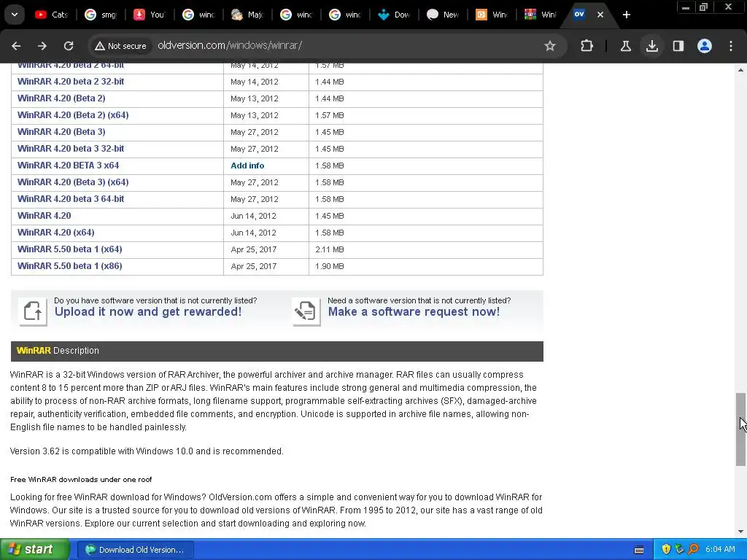The width and height of the screenshot is (747, 560).
Task: Open WinRAR 4.20 BETA 3 x64
Action: point(68,166)
